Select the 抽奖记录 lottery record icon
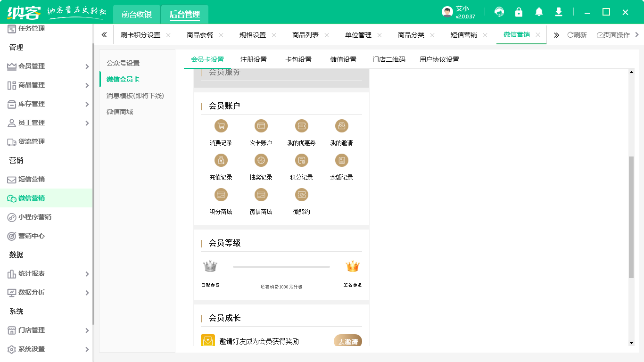Screen dimensions: 644x362 (261, 160)
